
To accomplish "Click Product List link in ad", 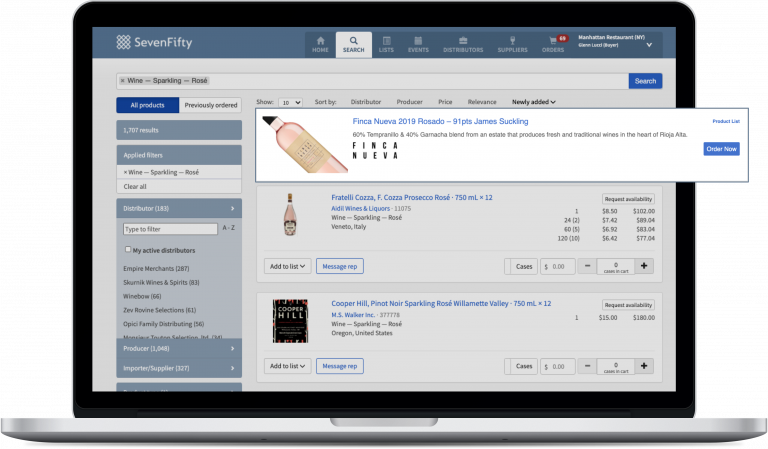I will point(726,121).
